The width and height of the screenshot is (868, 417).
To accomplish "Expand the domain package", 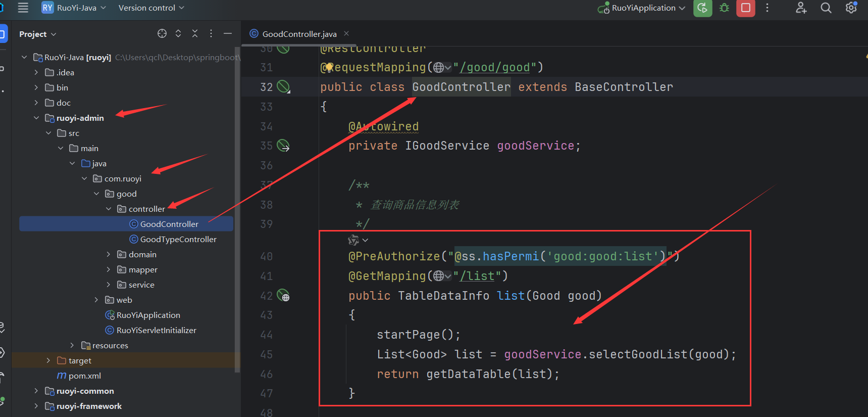I will click(109, 254).
